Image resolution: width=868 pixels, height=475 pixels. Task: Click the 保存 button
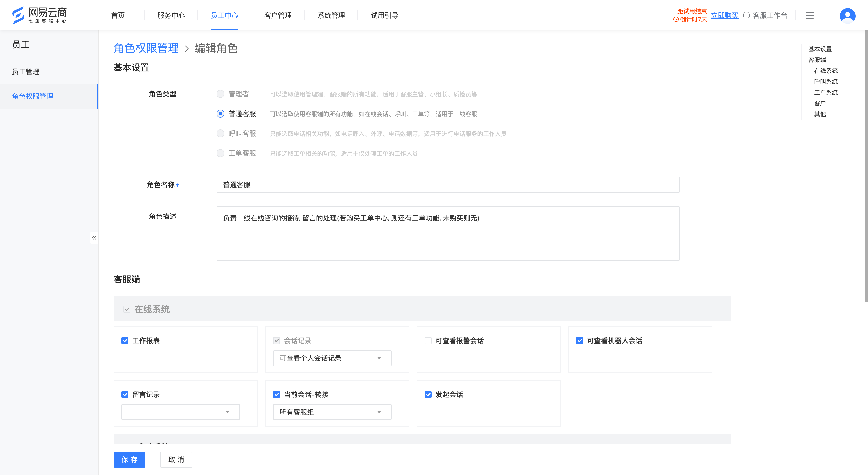coord(129,459)
